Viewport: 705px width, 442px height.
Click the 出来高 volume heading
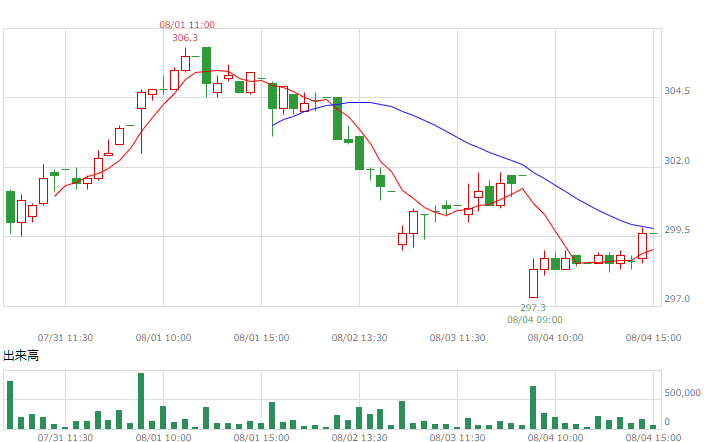coord(21,356)
